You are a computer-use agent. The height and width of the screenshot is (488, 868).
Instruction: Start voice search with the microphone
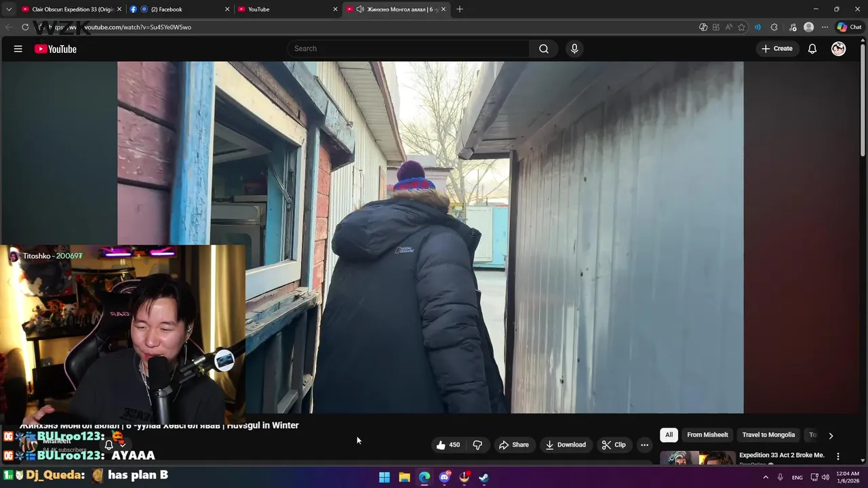tap(574, 49)
